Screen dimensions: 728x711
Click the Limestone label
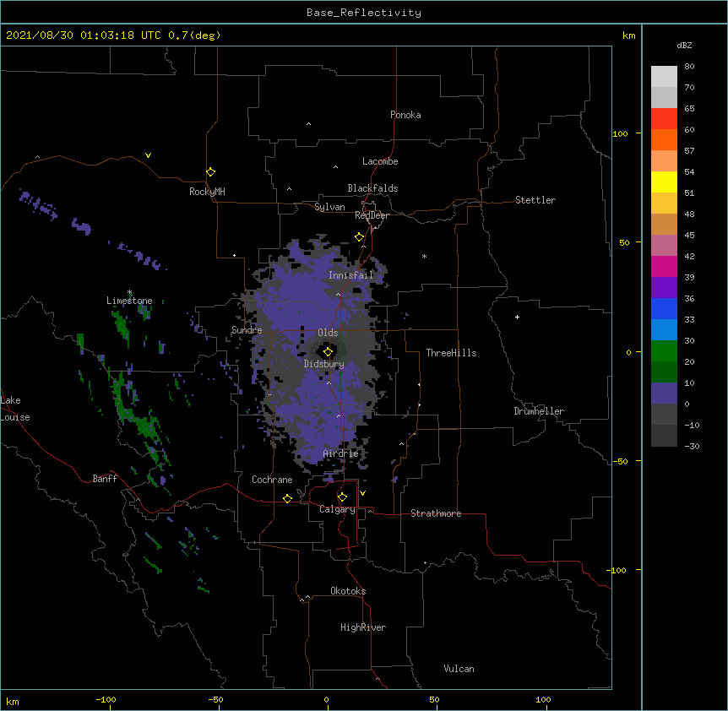[x=129, y=301]
